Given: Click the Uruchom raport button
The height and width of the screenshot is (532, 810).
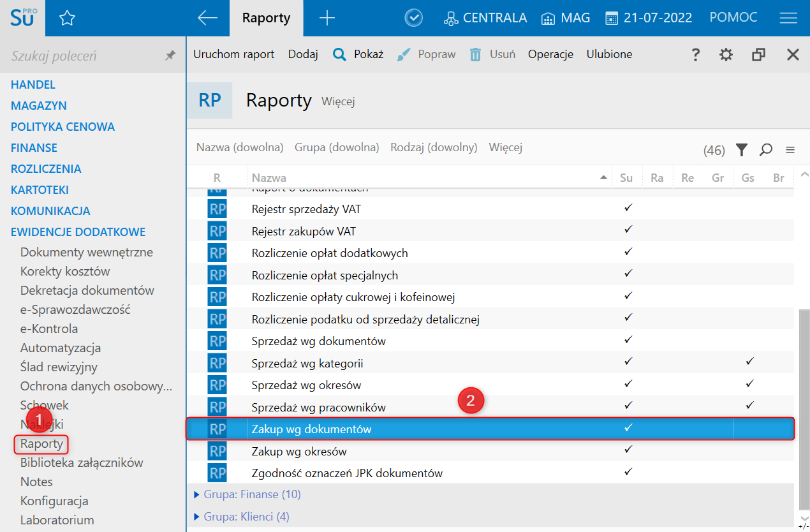Looking at the screenshot, I should [233, 54].
